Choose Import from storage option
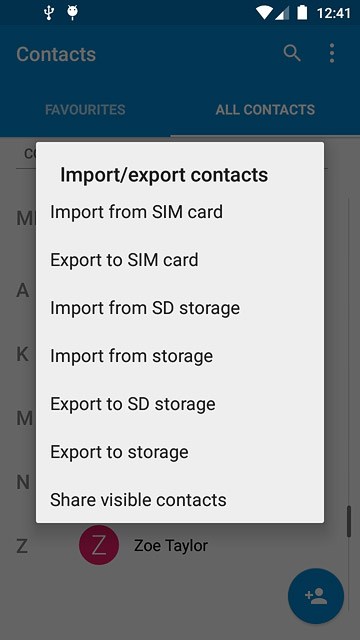 180,356
